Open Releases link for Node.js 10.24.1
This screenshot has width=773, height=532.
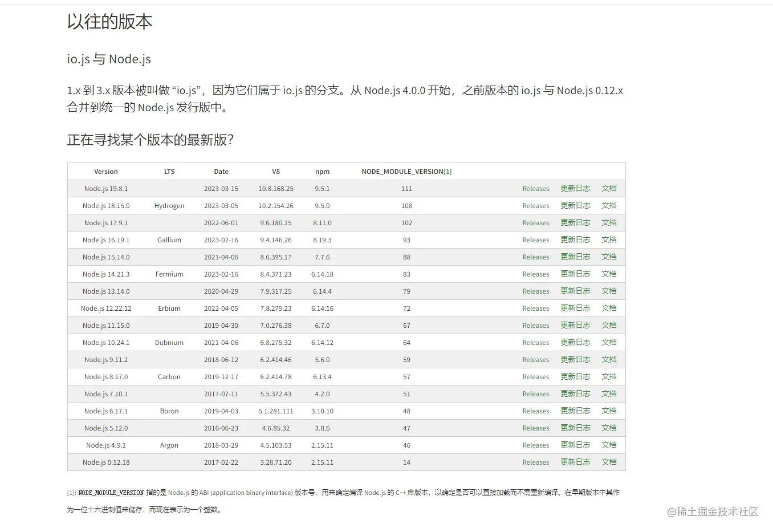535,343
